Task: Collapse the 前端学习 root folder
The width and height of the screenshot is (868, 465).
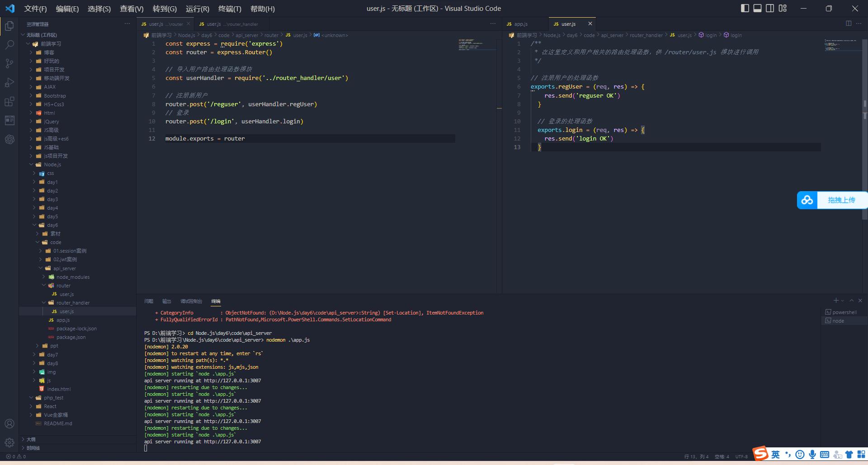Action: point(28,44)
